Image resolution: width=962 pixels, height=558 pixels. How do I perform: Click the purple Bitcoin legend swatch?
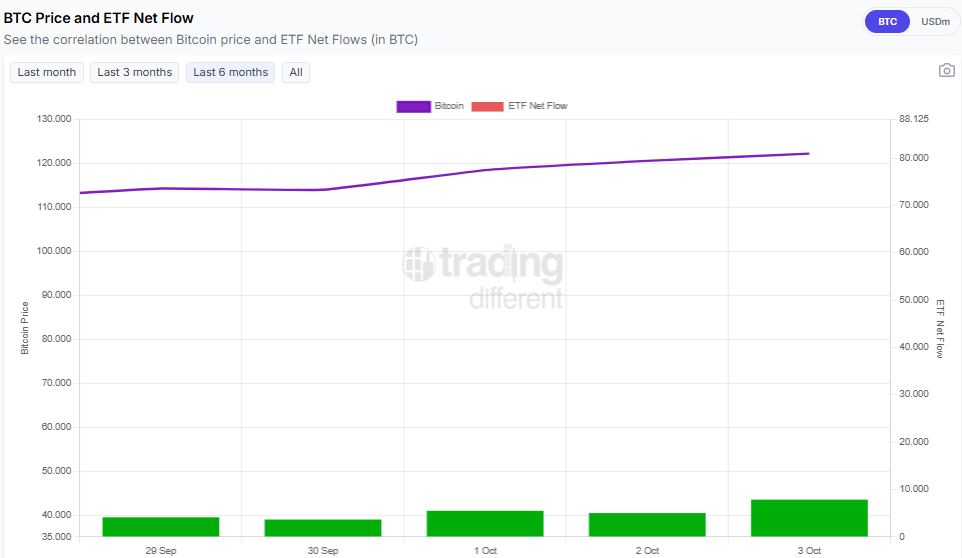click(413, 106)
